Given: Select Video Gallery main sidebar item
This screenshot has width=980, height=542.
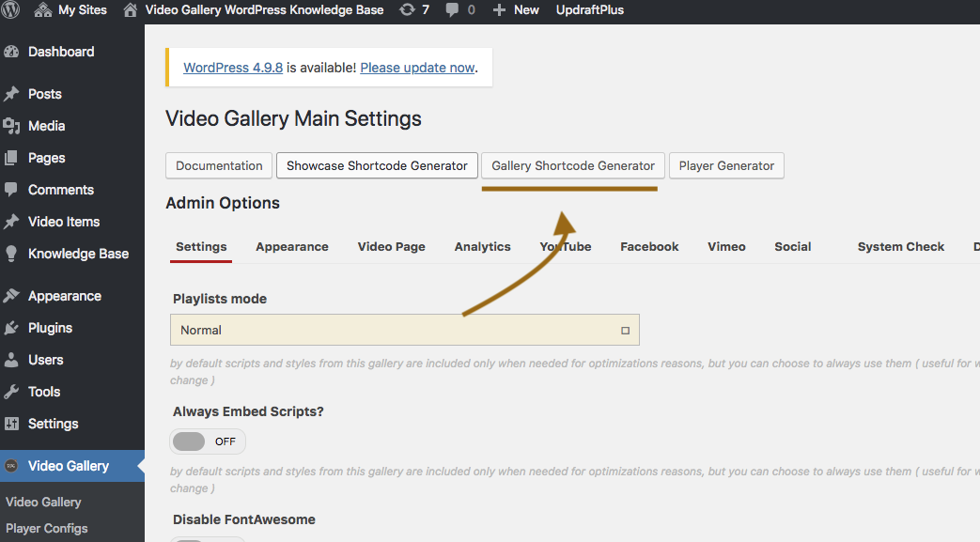Looking at the screenshot, I should point(69,466).
